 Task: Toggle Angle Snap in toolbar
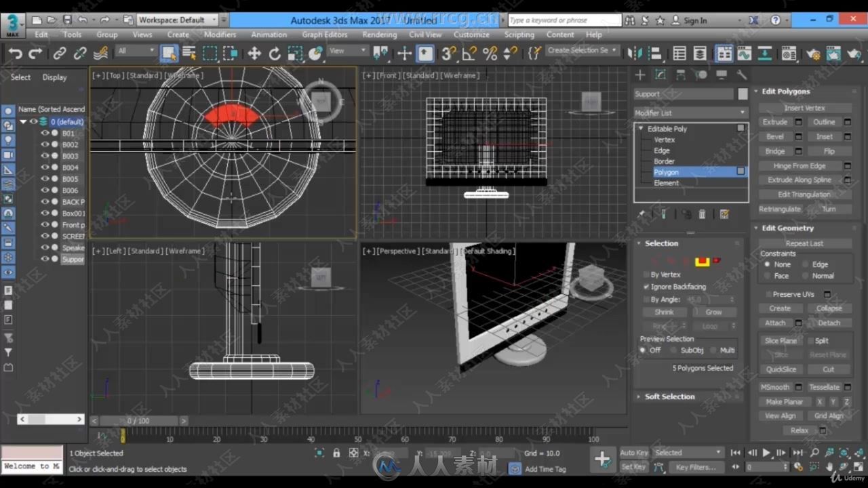pyautogui.click(x=469, y=53)
